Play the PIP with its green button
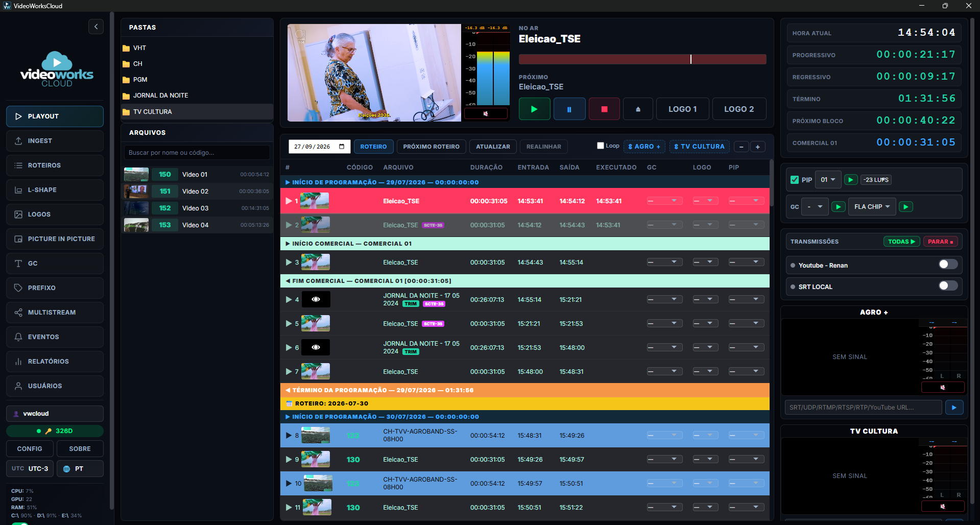 [850, 180]
